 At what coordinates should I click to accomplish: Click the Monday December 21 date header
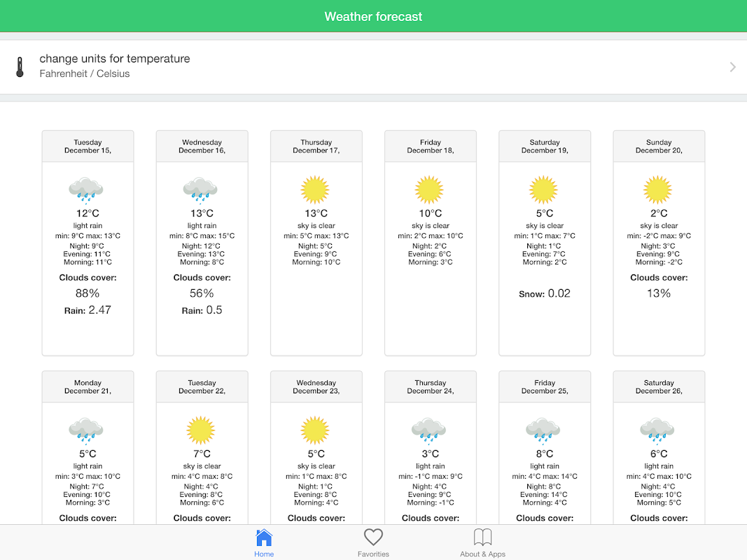click(88, 386)
